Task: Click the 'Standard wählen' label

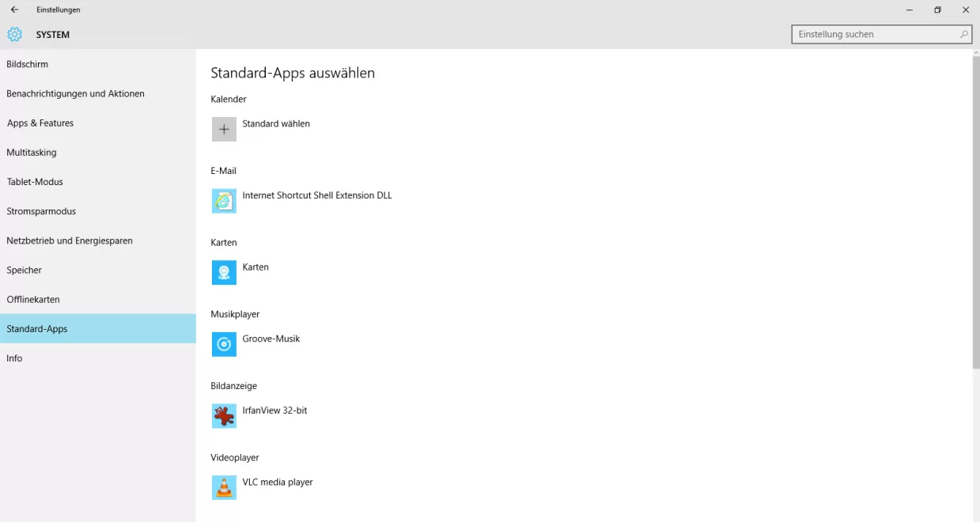Action: 276,123
